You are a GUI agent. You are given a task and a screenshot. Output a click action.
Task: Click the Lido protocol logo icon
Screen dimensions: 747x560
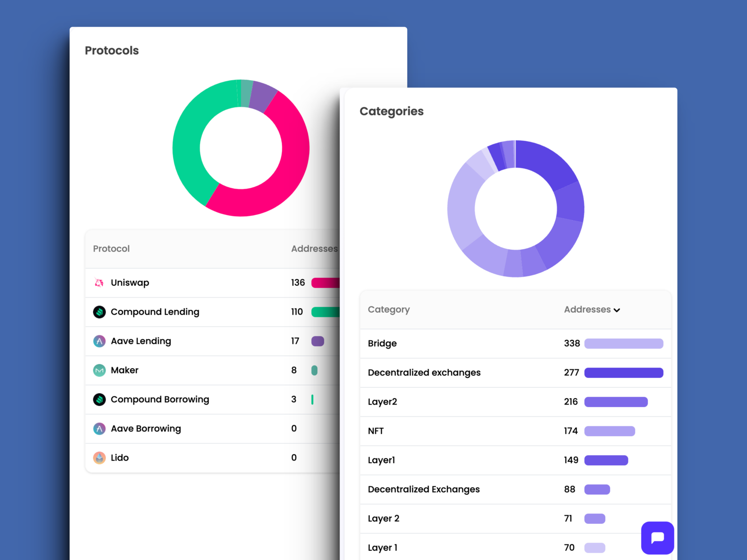[99, 458]
